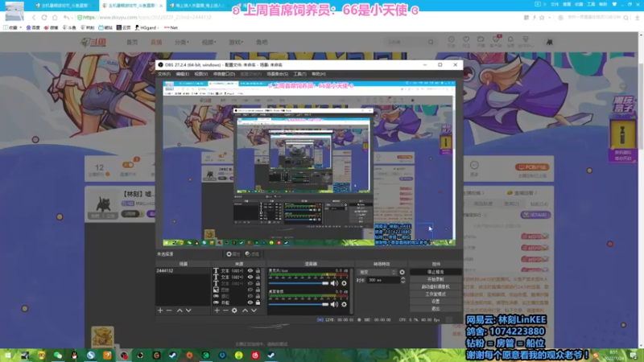Click the transition duration 300 ms field
This screenshot has height=362, width=644.
click(383, 280)
